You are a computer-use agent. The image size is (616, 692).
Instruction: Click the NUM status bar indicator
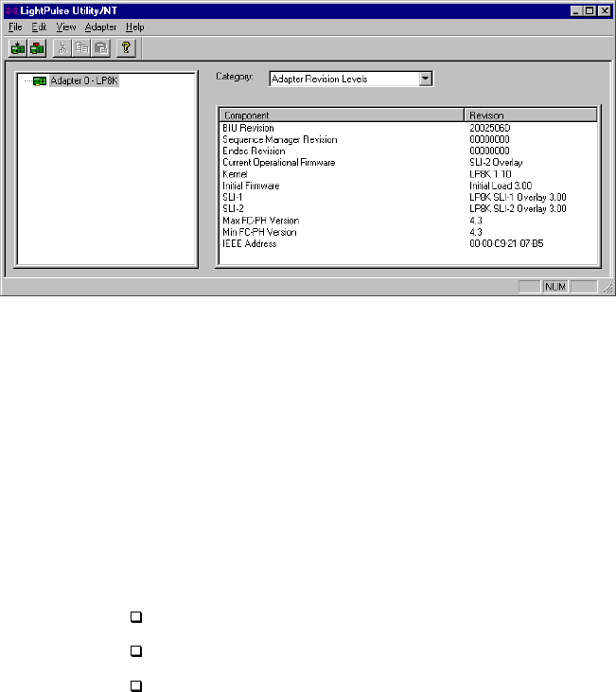[555, 287]
